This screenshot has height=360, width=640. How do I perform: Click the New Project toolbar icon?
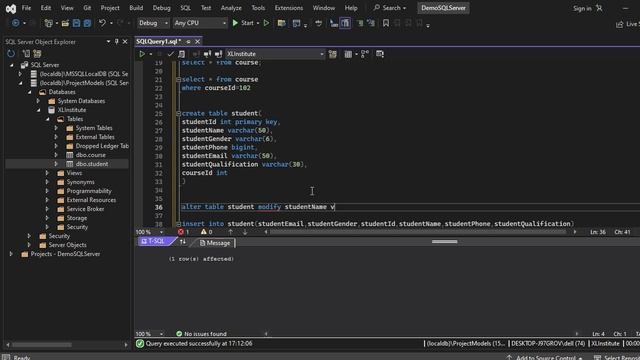(49, 23)
